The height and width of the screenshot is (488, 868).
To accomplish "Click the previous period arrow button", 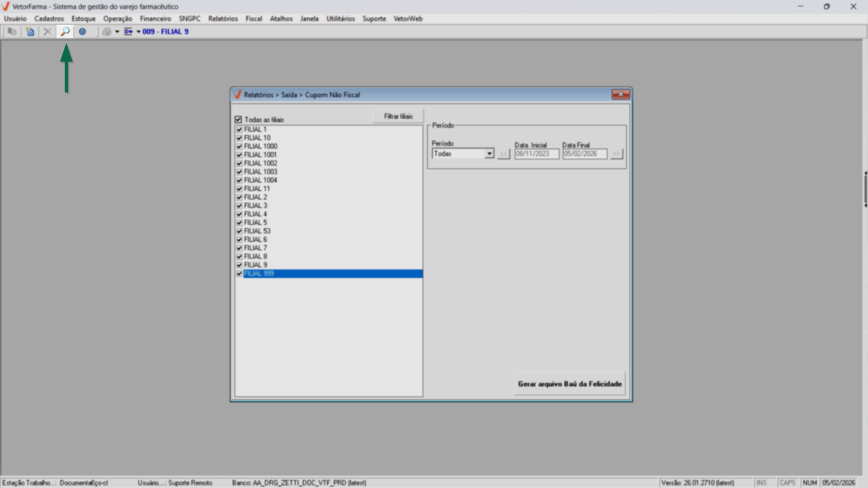I will tap(504, 154).
